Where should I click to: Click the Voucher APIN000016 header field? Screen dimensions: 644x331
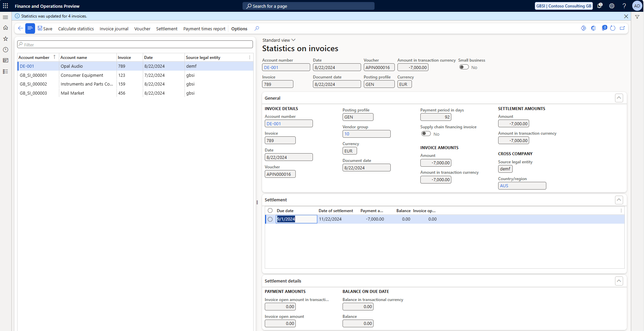pyautogui.click(x=379, y=67)
